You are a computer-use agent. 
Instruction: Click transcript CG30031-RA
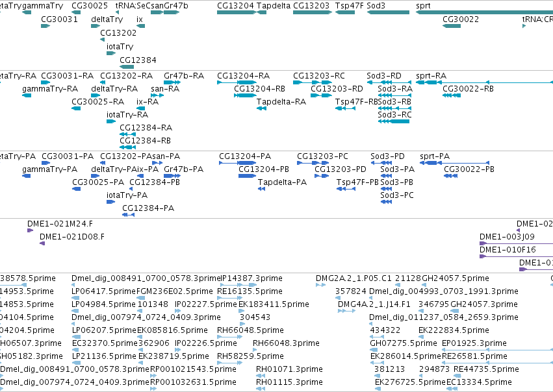click(x=67, y=76)
